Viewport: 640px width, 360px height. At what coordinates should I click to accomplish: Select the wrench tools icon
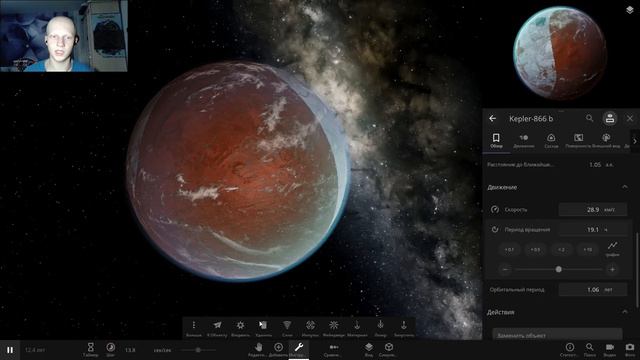coord(299,349)
